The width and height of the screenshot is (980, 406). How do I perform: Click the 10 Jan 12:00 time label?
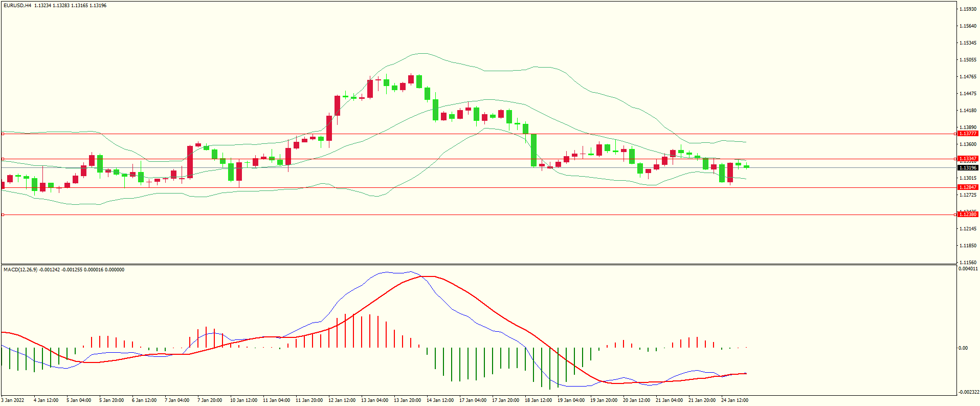pyautogui.click(x=243, y=400)
